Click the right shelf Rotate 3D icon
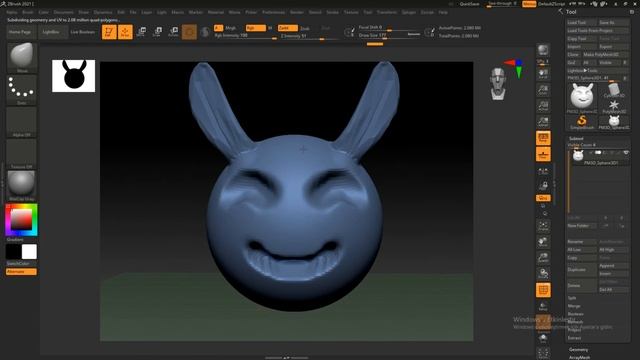This screenshot has width=640, height=360. click(x=543, y=274)
